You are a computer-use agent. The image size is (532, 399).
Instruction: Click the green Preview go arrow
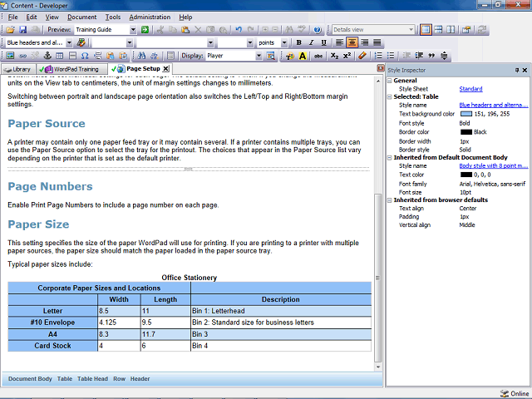coord(145,30)
